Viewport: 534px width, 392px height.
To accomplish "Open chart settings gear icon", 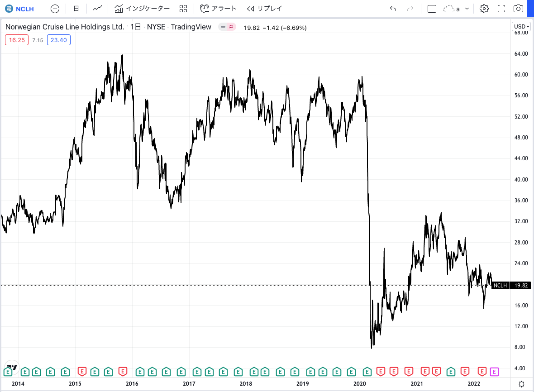I will (x=484, y=9).
